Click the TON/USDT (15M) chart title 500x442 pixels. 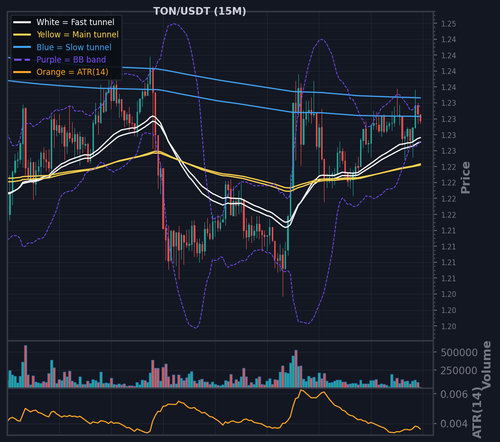[199, 11]
